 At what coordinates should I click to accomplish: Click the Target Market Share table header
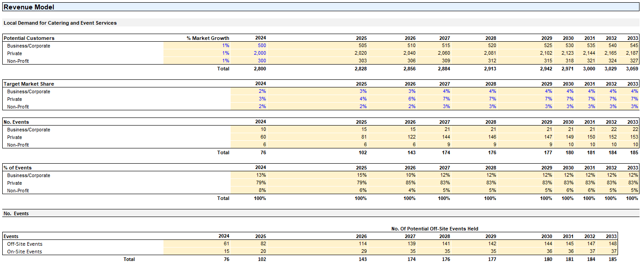29,84
